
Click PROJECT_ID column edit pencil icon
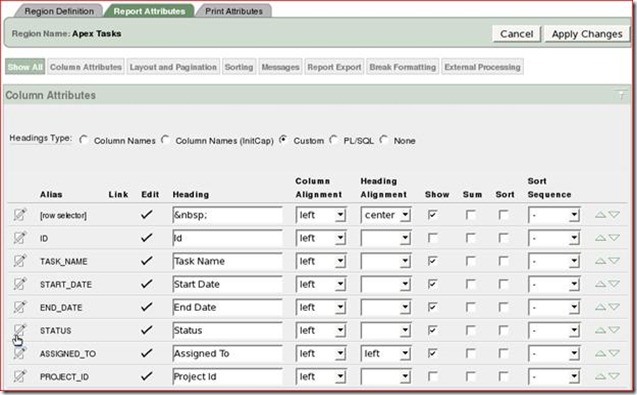click(20, 376)
